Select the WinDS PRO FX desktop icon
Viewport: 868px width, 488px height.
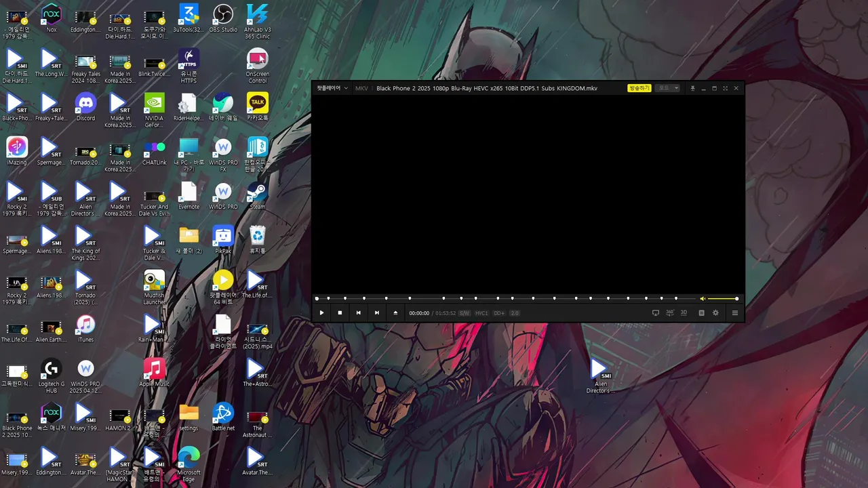[223, 155]
